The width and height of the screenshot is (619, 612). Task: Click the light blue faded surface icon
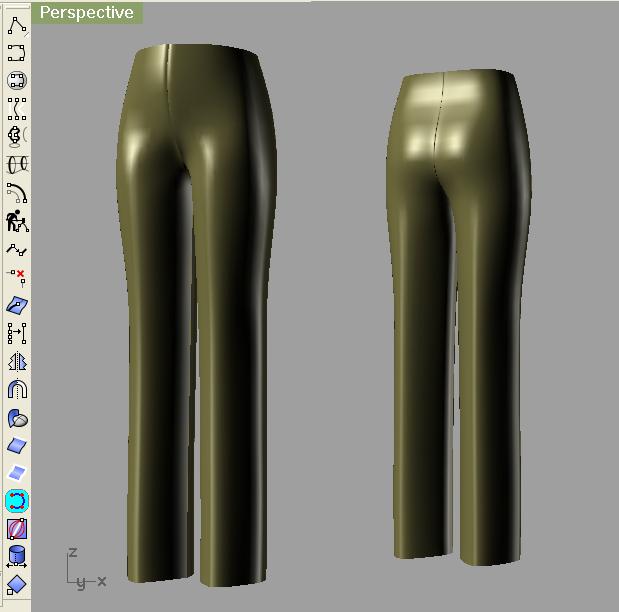tap(17, 473)
